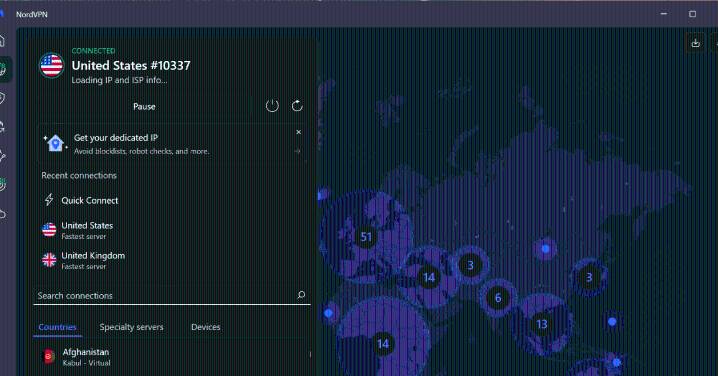This screenshot has width=718, height=376.
Task: Select the 3 cluster over Central Asia
Action: 470,265
